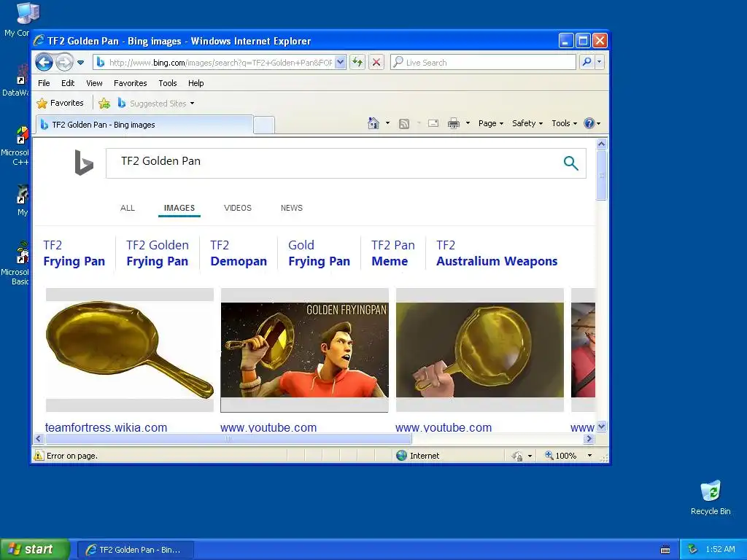The width and height of the screenshot is (747, 560).
Task: Open the File menu
Action: click(x=44, y=83)
